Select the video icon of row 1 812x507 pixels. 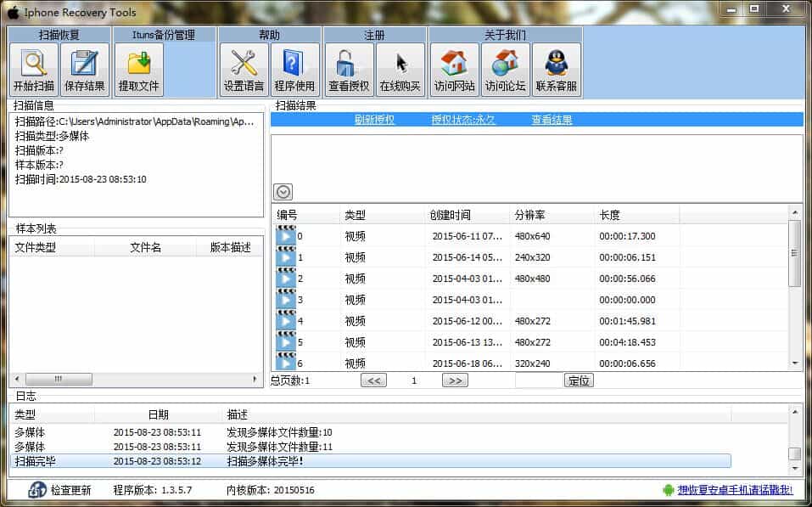click(286, 256)
